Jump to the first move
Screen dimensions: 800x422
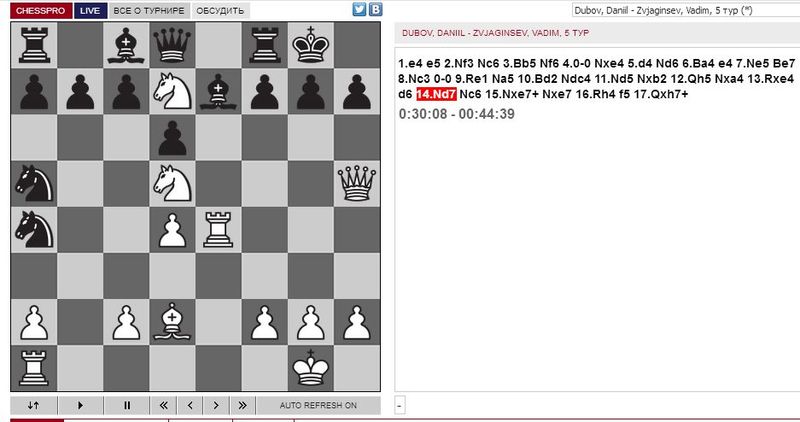tap(162, 406)
